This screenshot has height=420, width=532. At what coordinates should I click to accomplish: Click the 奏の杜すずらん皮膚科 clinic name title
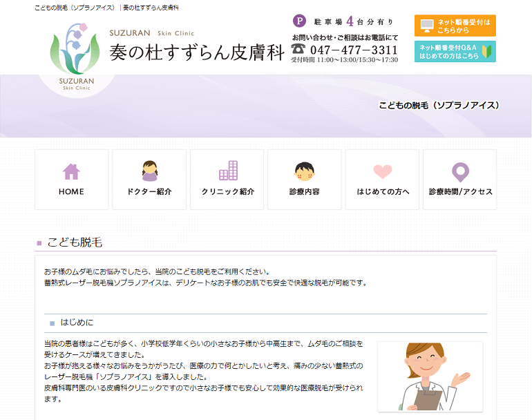point(197,52)
